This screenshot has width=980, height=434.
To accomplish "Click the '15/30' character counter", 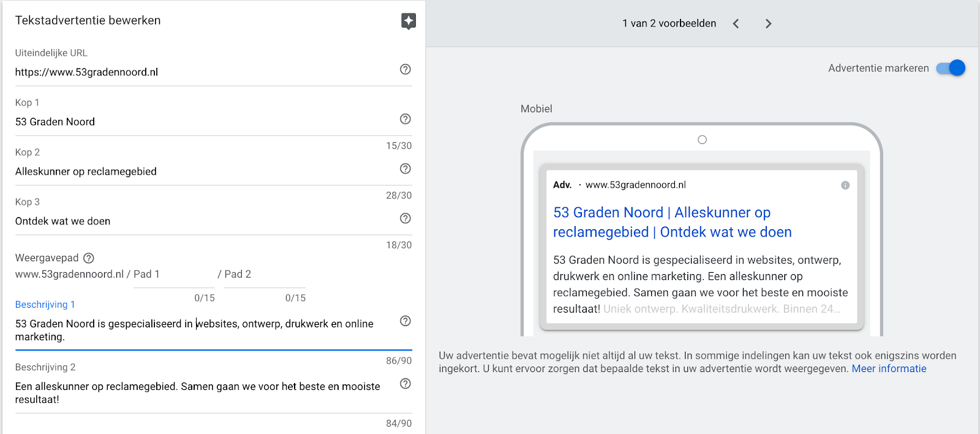I will [399, 145].
